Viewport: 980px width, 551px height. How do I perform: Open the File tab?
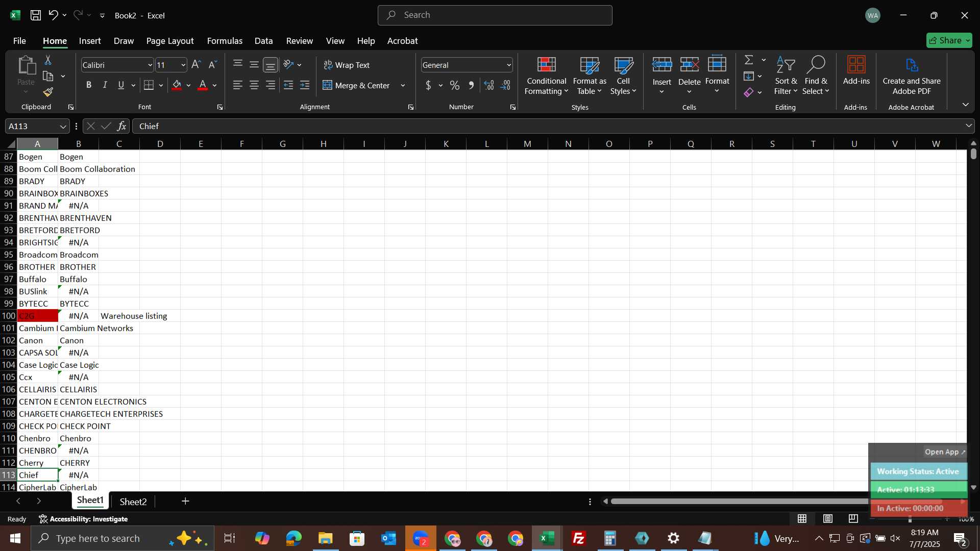click(19, 41)
